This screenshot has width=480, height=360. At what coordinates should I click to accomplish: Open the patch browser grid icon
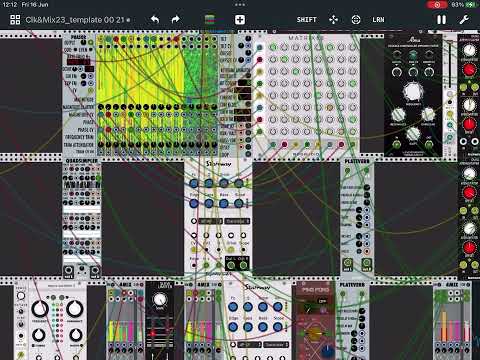(15, 20)
